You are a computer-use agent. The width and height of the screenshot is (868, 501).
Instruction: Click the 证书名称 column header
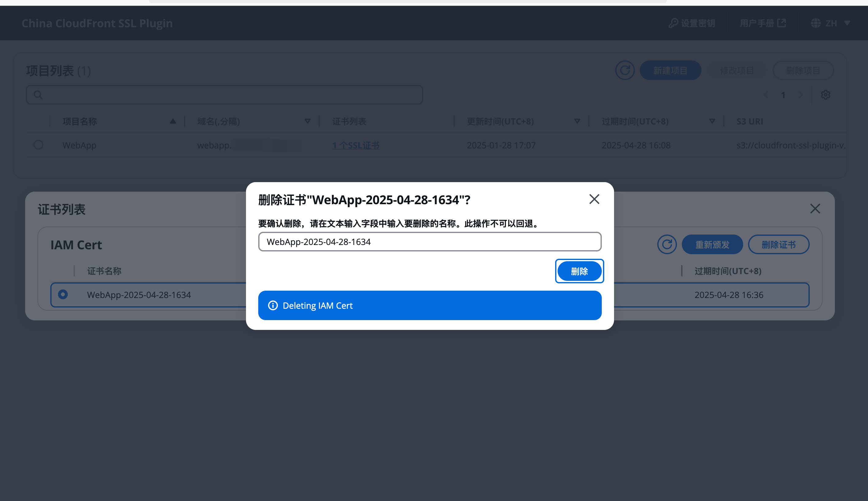(104, 271)
